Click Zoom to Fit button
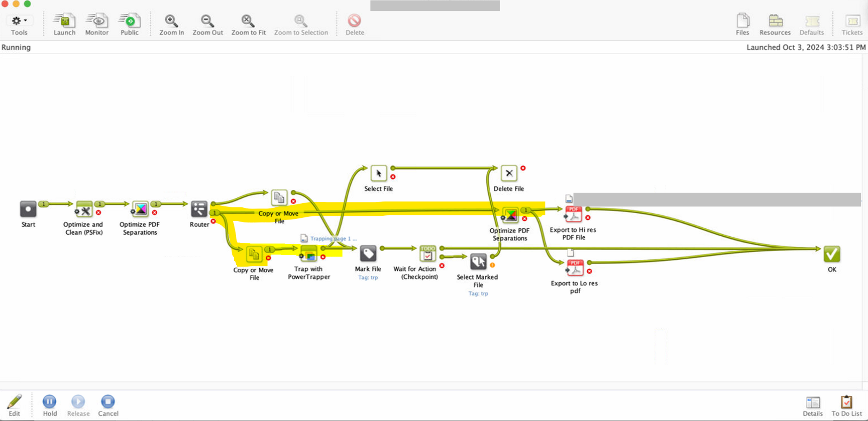 (x=248, y=21)
